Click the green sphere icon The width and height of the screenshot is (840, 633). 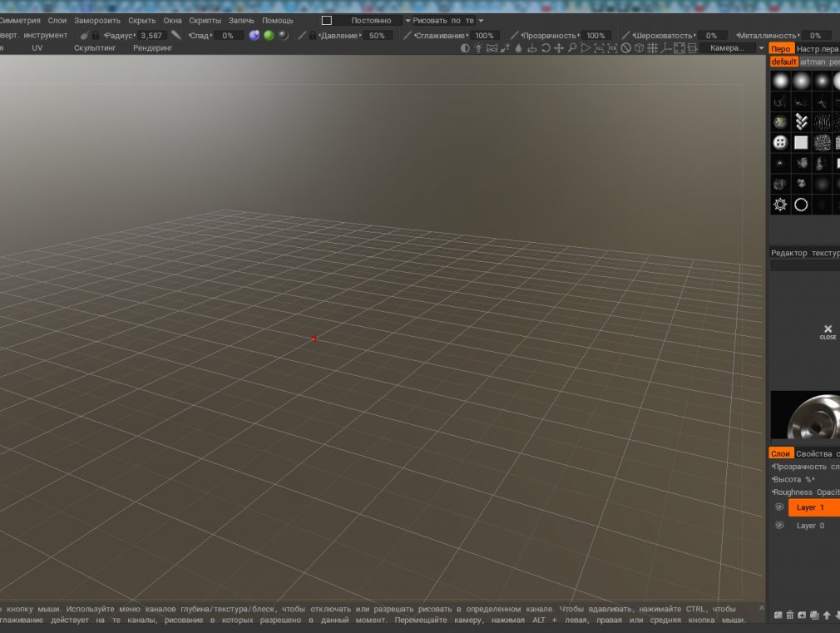pyautogui.click(x=269, y=36)
